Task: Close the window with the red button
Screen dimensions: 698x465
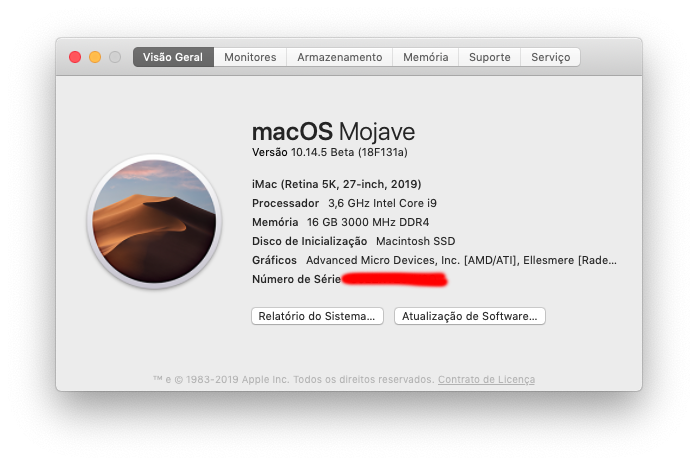Action: (x=75, y=57)
